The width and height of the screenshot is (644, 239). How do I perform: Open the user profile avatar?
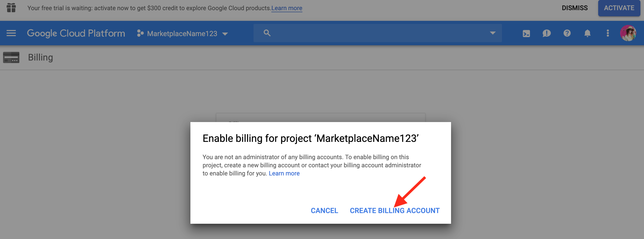pos(628,33)
